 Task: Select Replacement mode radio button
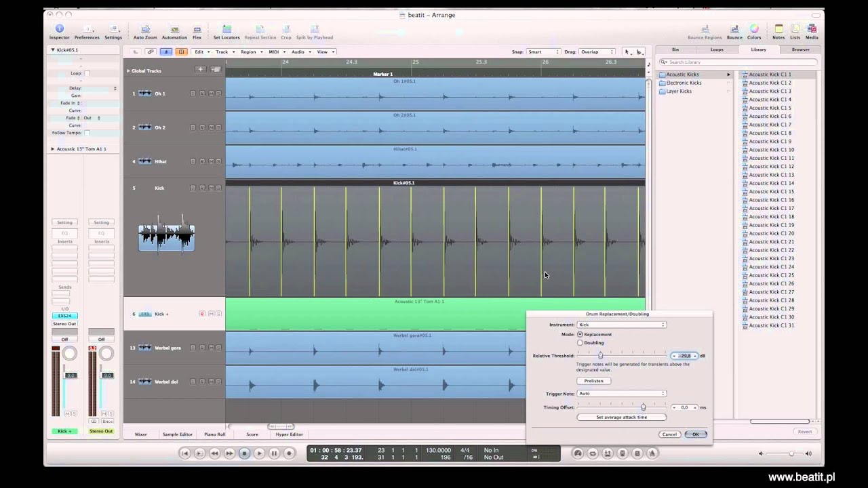tap(580, 334)
